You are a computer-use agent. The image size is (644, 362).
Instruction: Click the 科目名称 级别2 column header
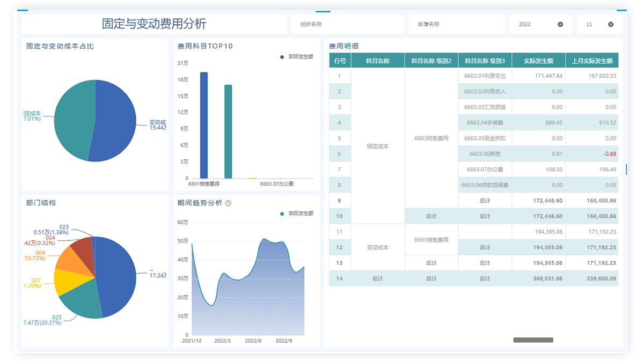click(431, 61)
